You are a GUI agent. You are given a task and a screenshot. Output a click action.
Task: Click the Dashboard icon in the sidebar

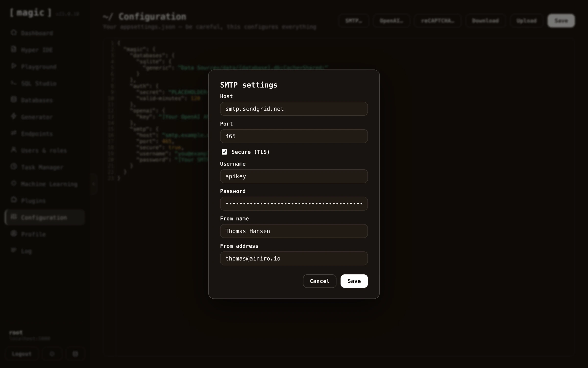pyautogui.click(x=14, y=33)
